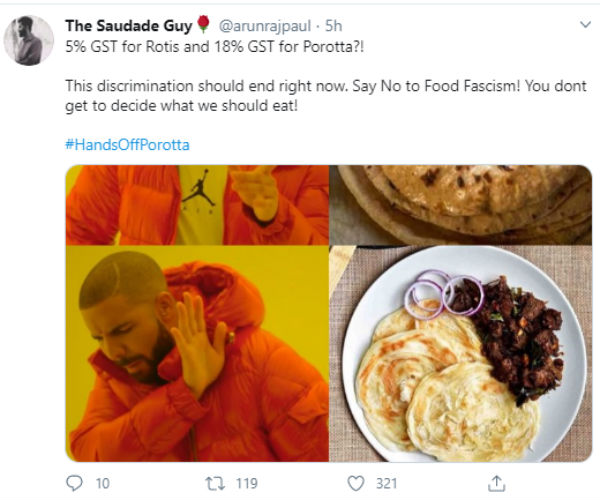Click the reply speech bubble icon
The image size is (600, 500).
(x=73, y=483)
